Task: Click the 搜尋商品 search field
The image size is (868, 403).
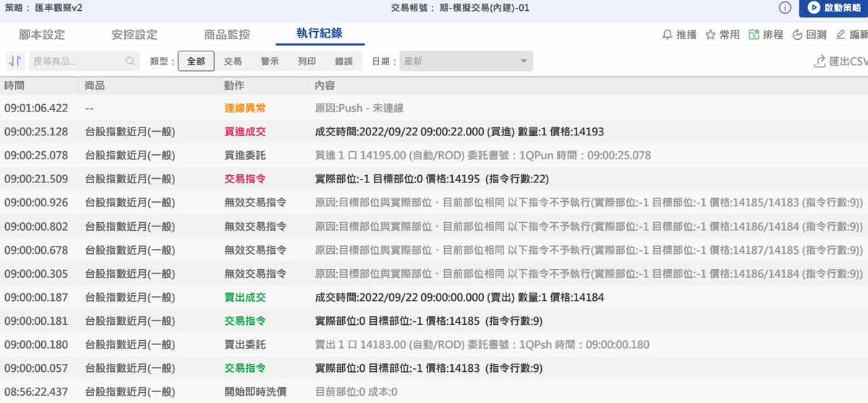Action: tap(76, 61)
